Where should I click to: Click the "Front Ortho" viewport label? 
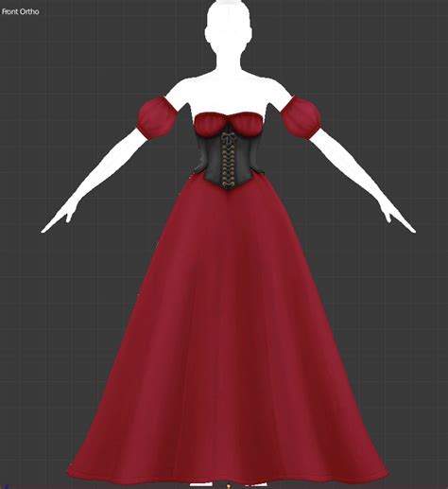[x=21, y=11]
